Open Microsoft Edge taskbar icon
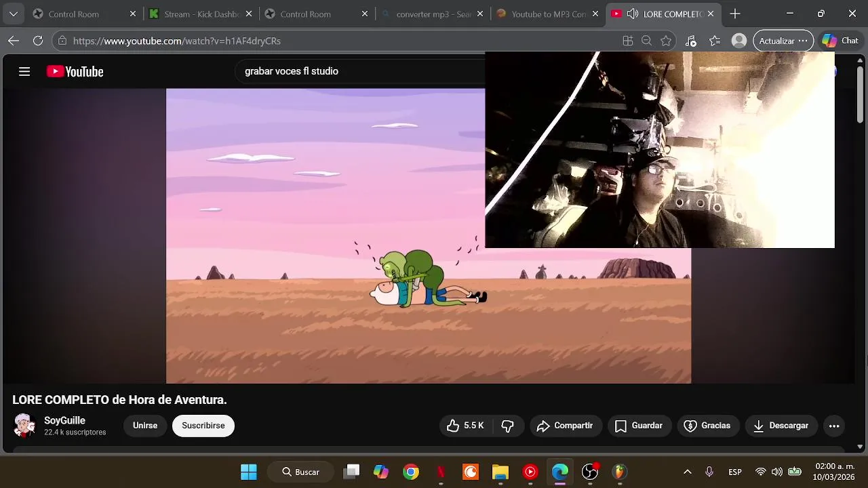Viewport: 868px width, 488px height. pos(560,472)
